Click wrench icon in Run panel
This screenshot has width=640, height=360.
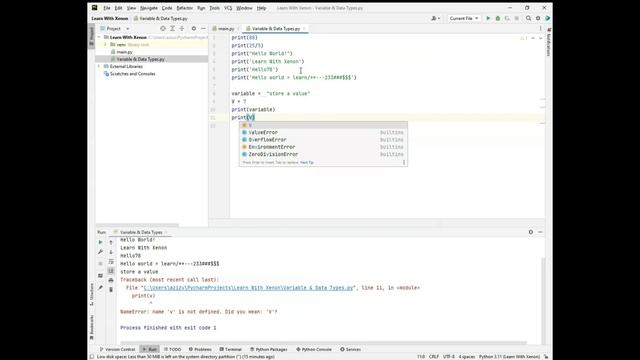point(100,252)
